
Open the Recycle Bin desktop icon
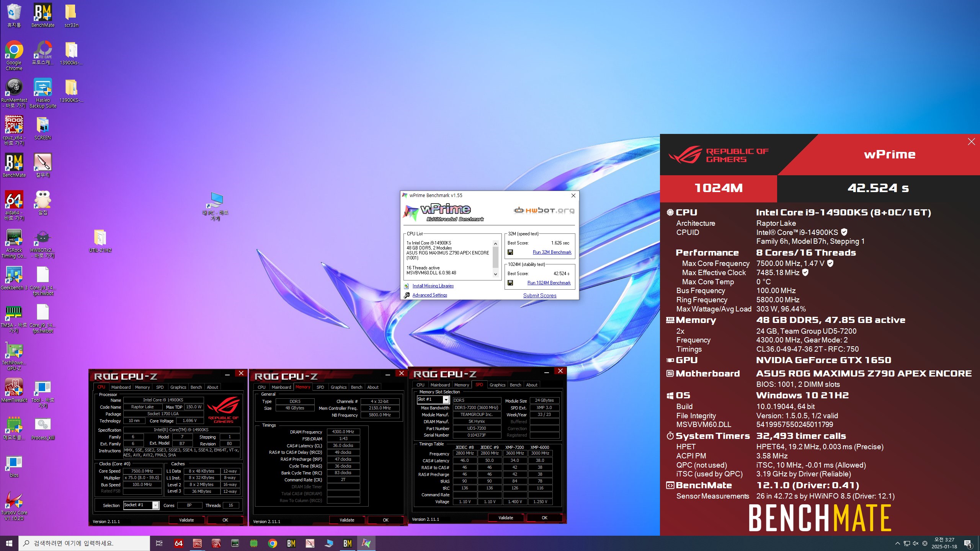pos(14,15)
